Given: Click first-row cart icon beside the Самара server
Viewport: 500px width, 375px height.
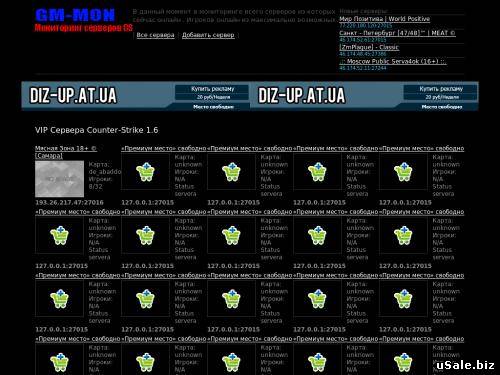Looking at the screenshot, I should pyautogui.click(x=146, y=172).
